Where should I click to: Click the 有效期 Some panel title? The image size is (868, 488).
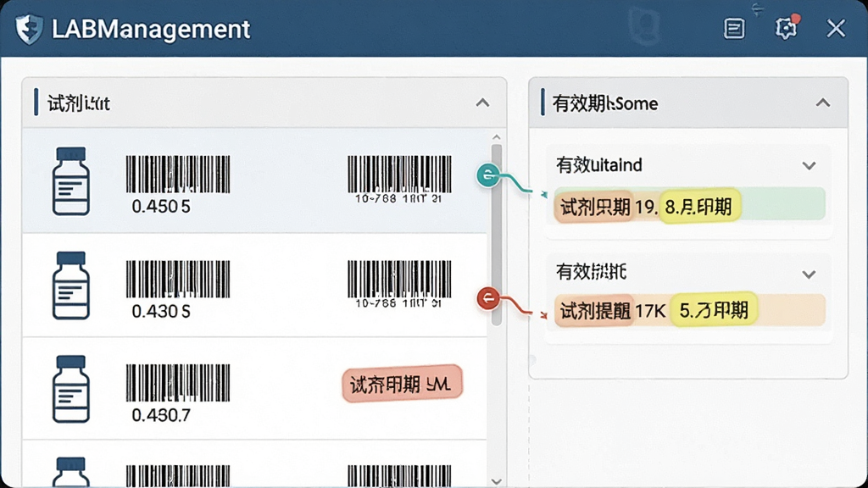(x=605, y=103)
